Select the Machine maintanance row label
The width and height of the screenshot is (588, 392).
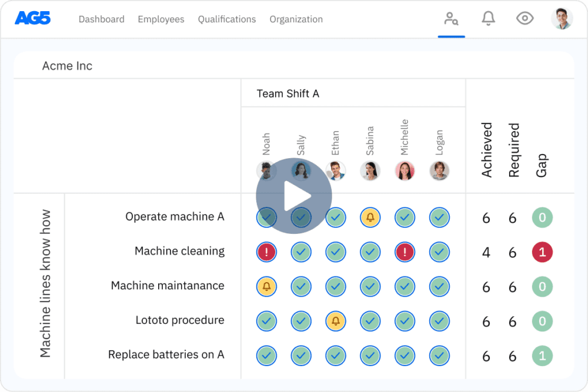tap(168, 286)
